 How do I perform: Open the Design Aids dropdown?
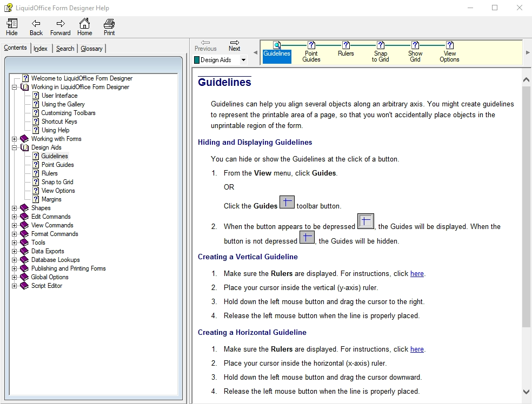point(243,60)
